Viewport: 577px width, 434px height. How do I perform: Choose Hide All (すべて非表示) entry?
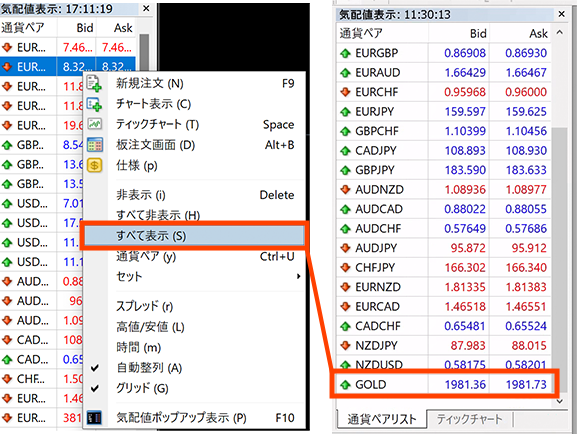point(158,215)
